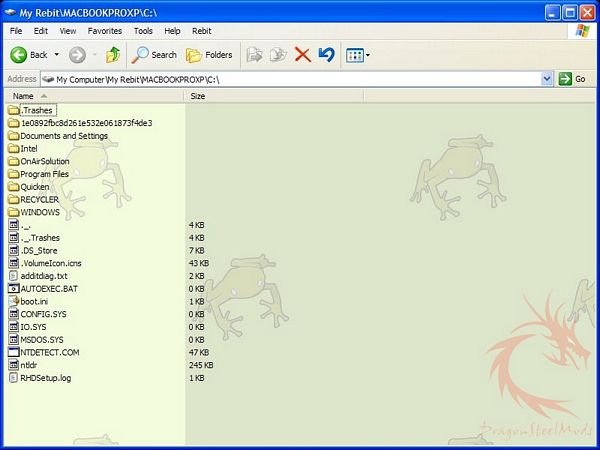Toggle the Folders pane button
The width and height of the screenshot is (600, 450).
point(209,55)
